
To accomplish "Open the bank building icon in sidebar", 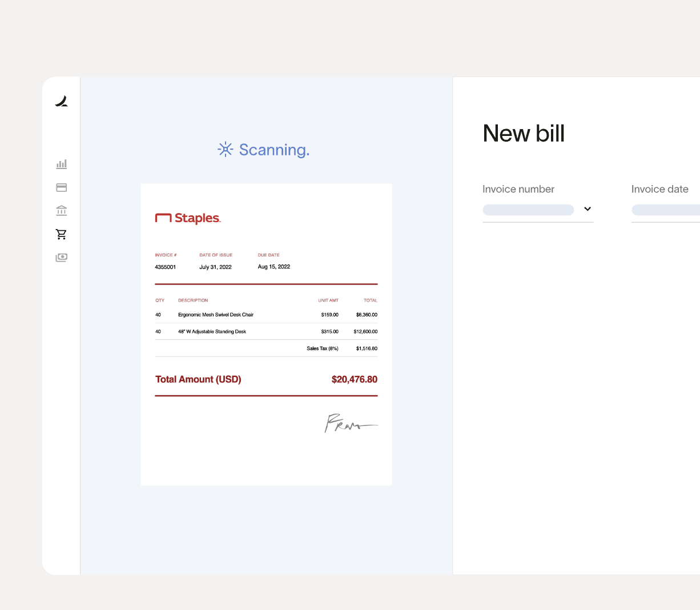I will (62, 211).
